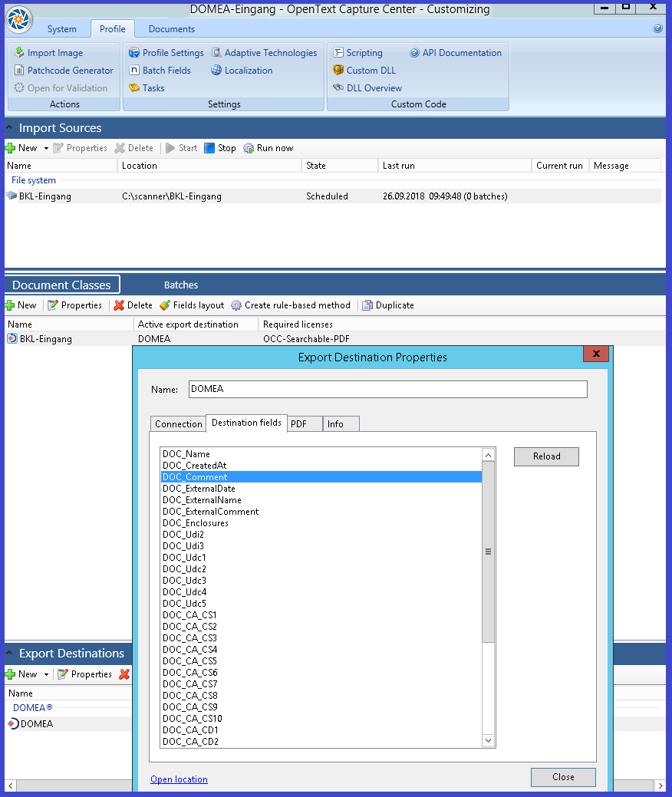The width and height of the screenshot is (672, 797).
Task: Open the Scripting editor
Action: tap(357, 53)
